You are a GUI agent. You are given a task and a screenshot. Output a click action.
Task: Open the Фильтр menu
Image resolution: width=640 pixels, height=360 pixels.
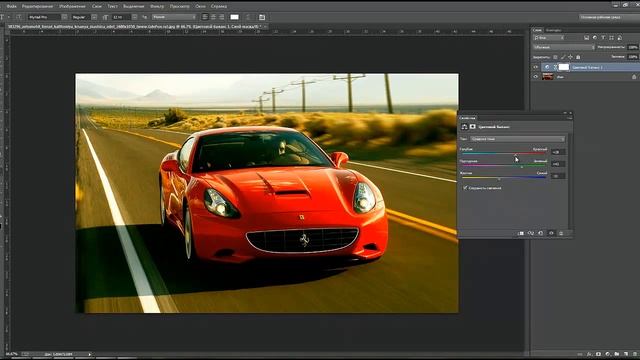click(157, 6)
